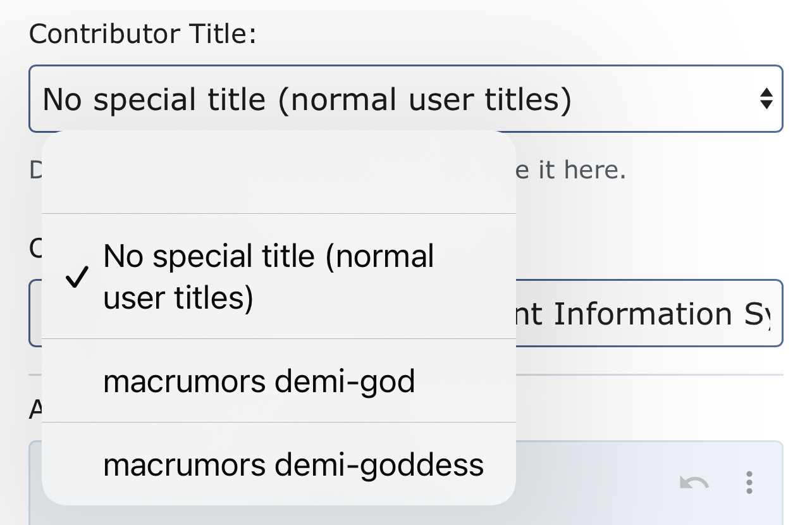Choose the "macrumors demi-goddess" option

coord(293,465)
